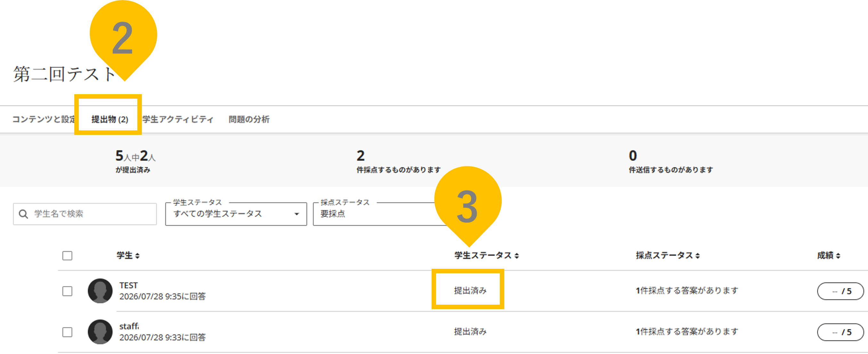Open TEST student's avatar

point(100,291)
